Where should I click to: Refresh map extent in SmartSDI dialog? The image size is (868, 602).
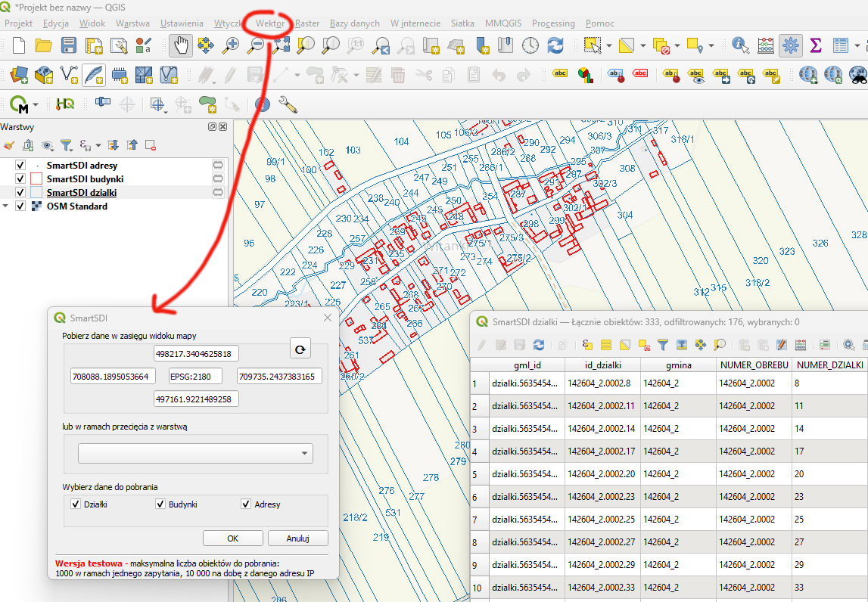pyautogui.click(x=300, y=349)
